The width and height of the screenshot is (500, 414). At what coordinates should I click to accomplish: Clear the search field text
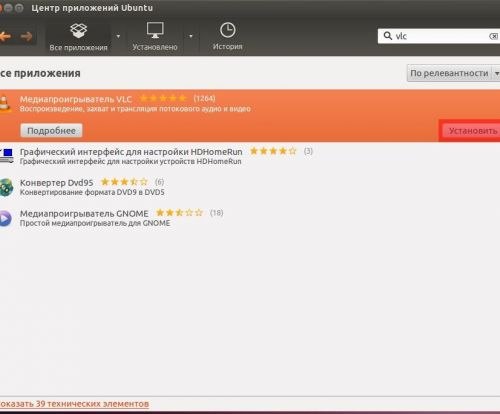point(494,36)
